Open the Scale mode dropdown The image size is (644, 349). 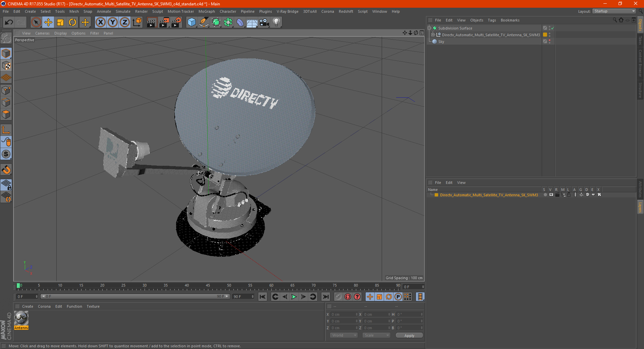376,336
